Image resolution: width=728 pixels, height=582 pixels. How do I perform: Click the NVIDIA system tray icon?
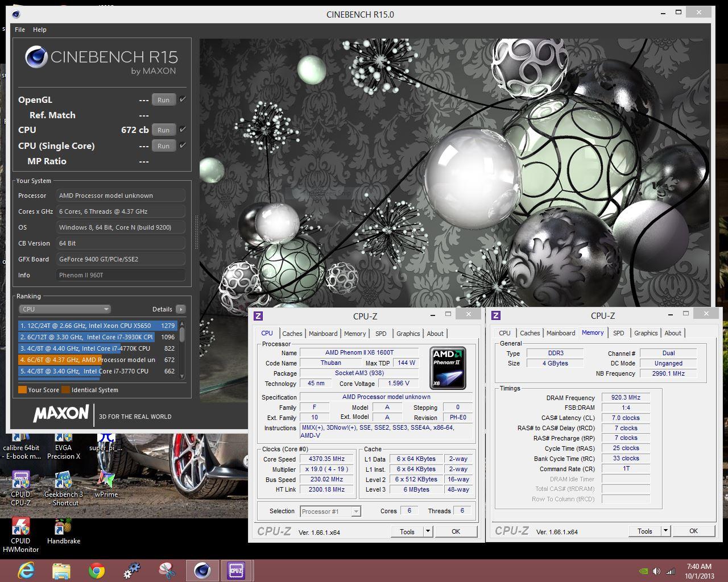point(643,571)
